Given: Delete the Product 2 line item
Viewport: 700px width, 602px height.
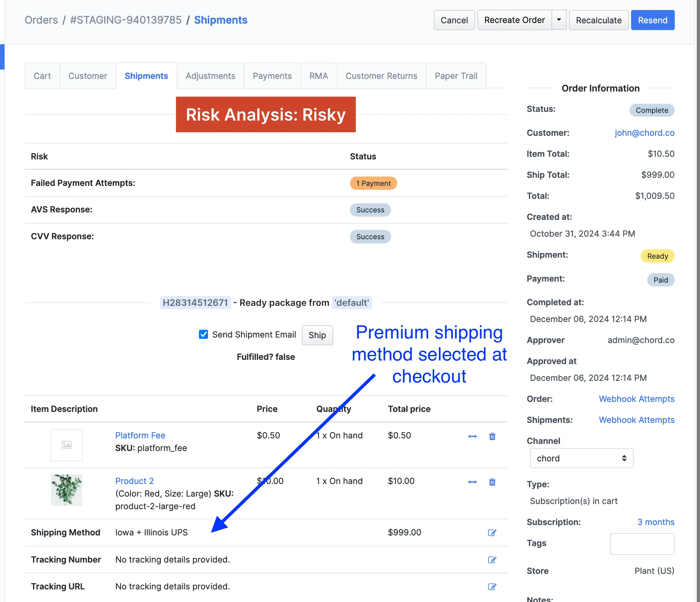Looking at the screenshot, I should 492,482.
